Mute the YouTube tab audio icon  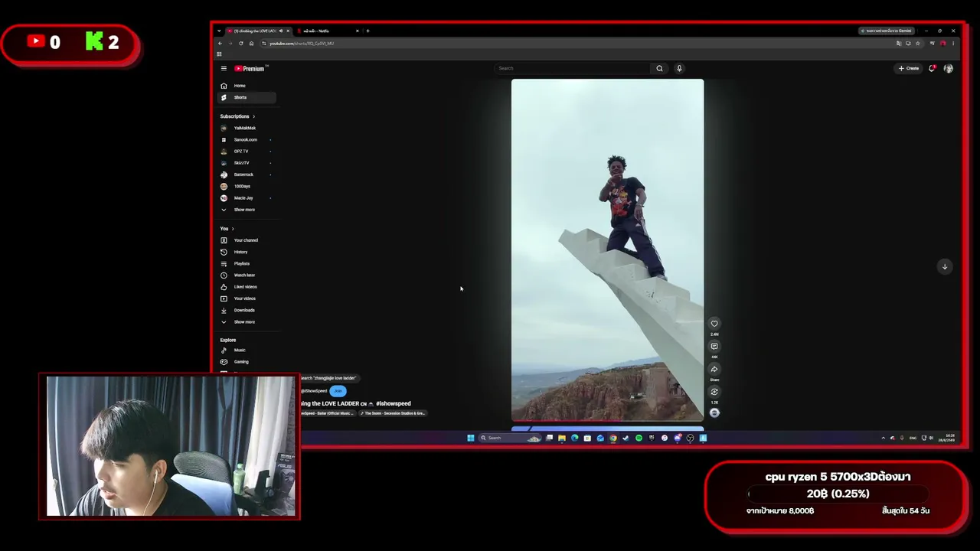(x=281, y=31)
